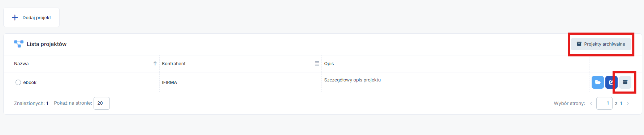Click the Kontrahent column header
Image resolution: width=644 pixels, height=135 pixels.
[x=174, y=64]
